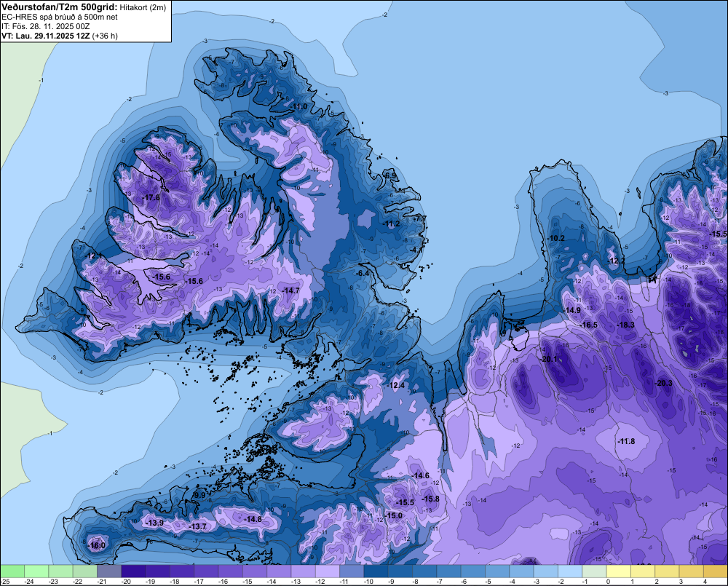Image resolution: width=728 pixels, height=586 pixels.
Task: Click the blue legend swatch above -7
Action: tap(449, 571)
